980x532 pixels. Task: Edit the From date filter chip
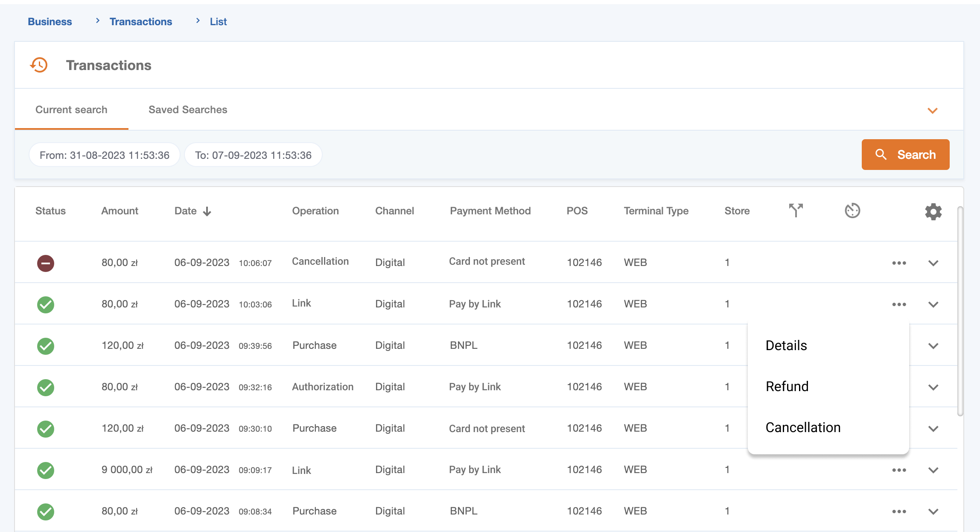[105, 155]
